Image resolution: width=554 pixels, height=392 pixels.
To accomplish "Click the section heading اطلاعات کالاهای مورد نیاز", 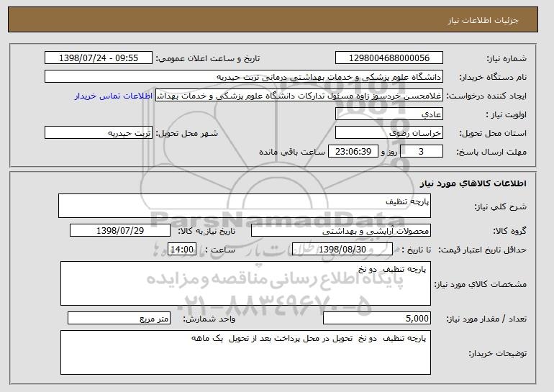I will [x=473, y=183].
